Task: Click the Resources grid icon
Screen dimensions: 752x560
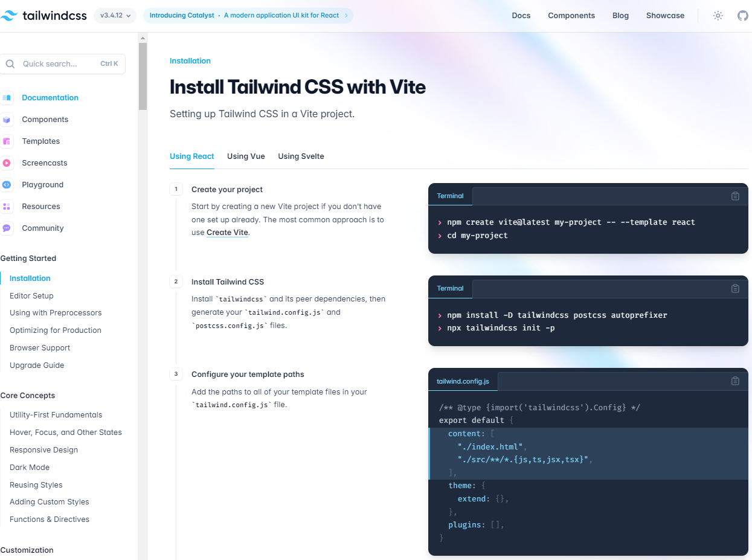Action: tap(7, 207)
